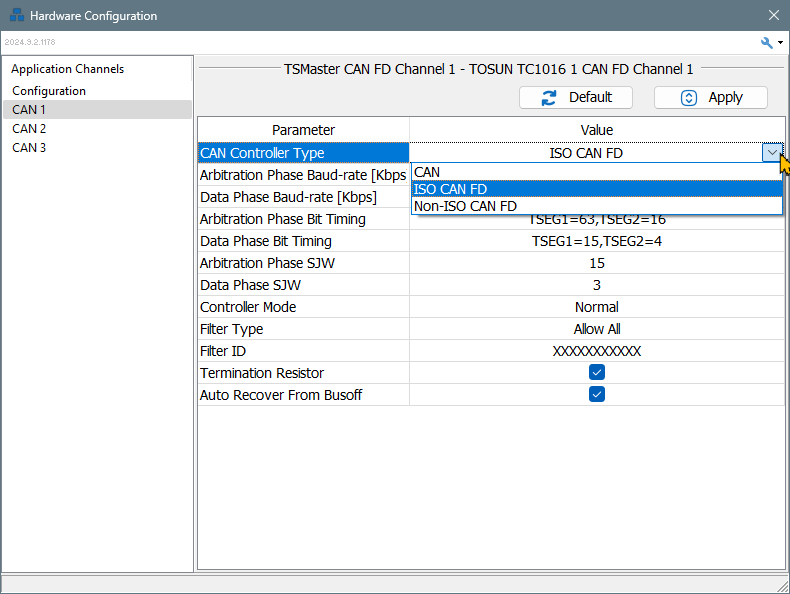
Task: Click the Value column header
Action: [597, 130]
